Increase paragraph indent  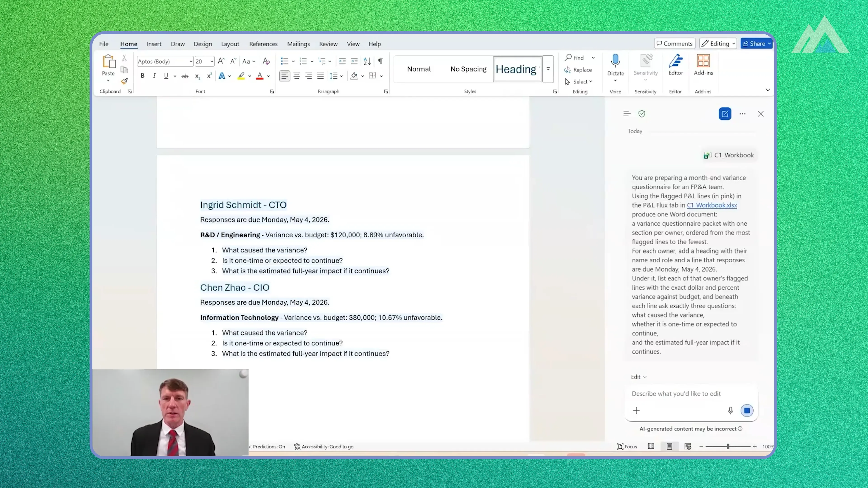click(354, 61)
